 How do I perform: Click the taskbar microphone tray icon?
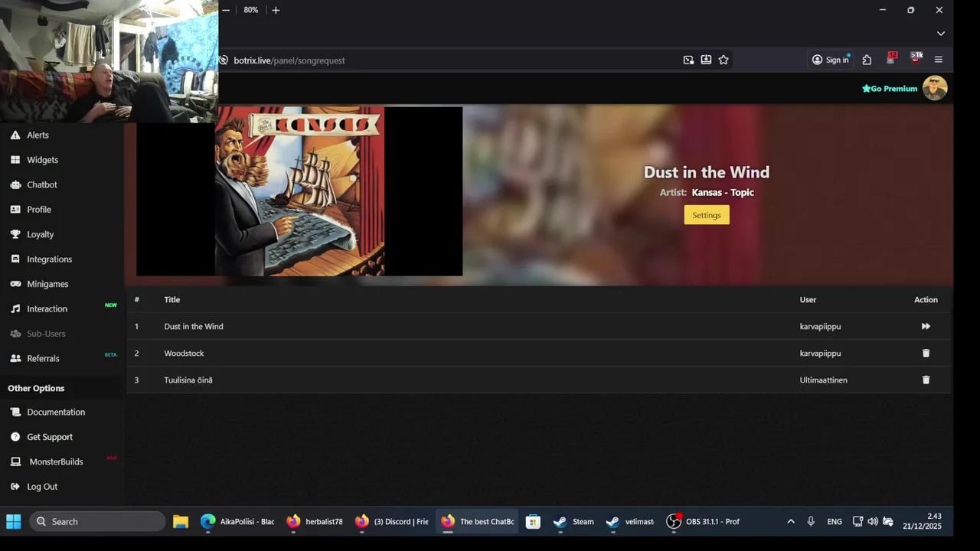tap(811, 521)
